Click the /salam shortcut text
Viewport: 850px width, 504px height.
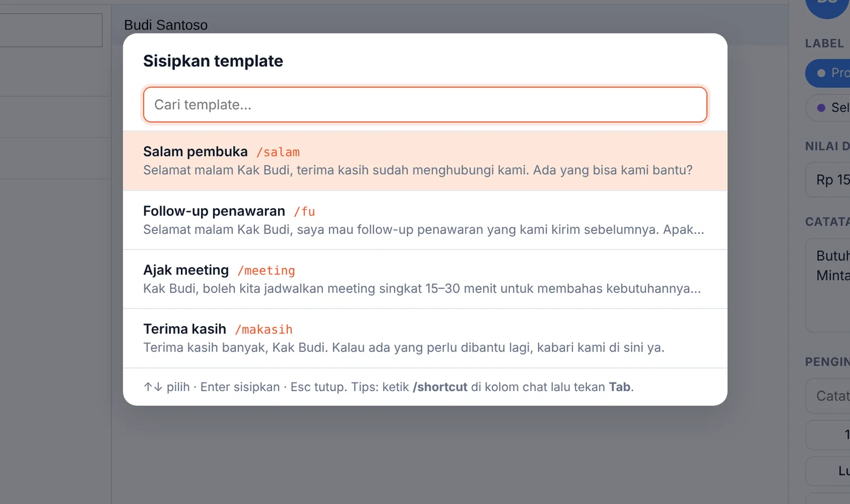(278, 152)
